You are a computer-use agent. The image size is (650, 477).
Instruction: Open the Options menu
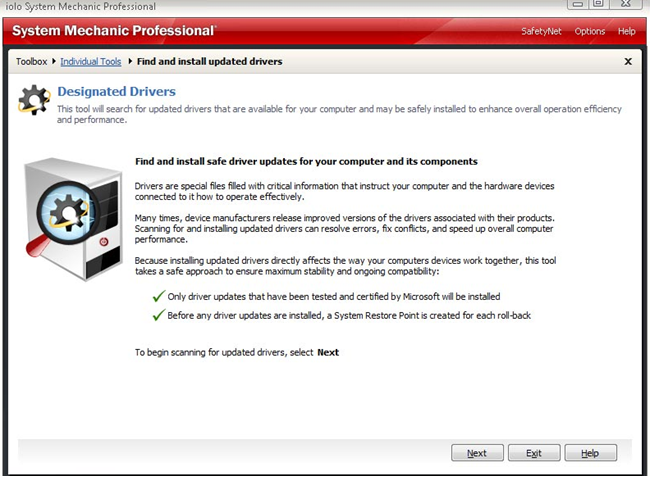coord(589,31)
